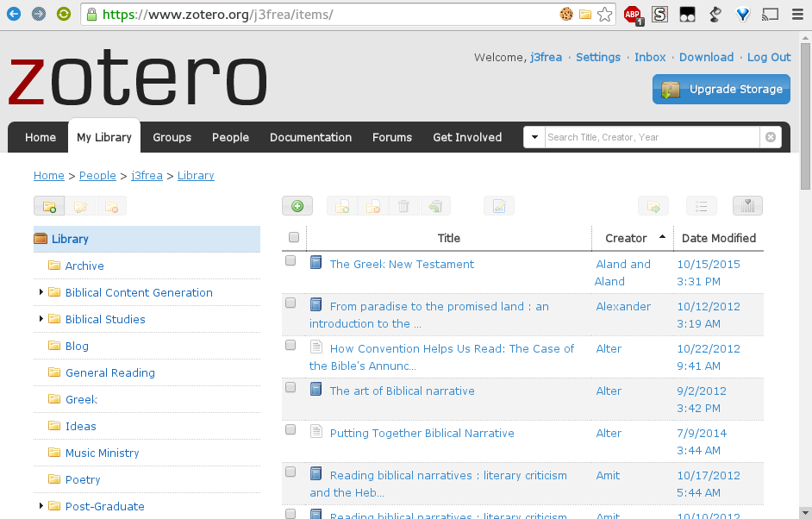This screenshot has width=812, height=519.
Task: Click the People breadcrumb link
Action: [97, 176]
